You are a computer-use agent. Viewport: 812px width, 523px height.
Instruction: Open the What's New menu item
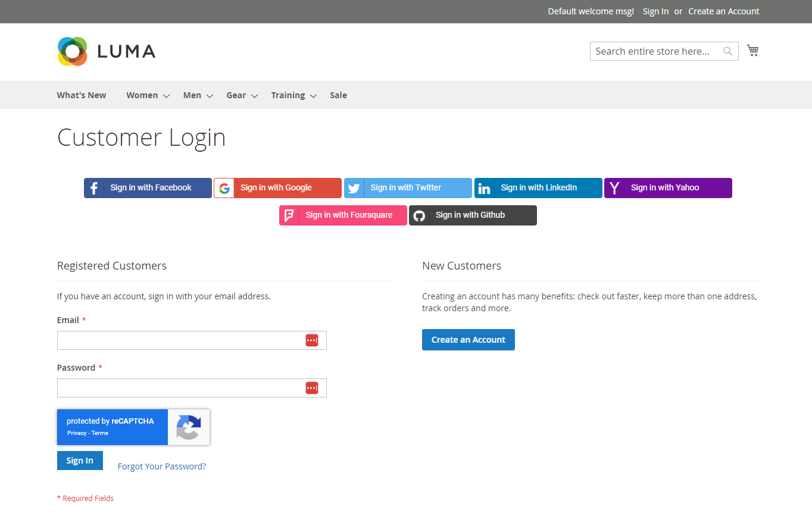coord(82,95)
